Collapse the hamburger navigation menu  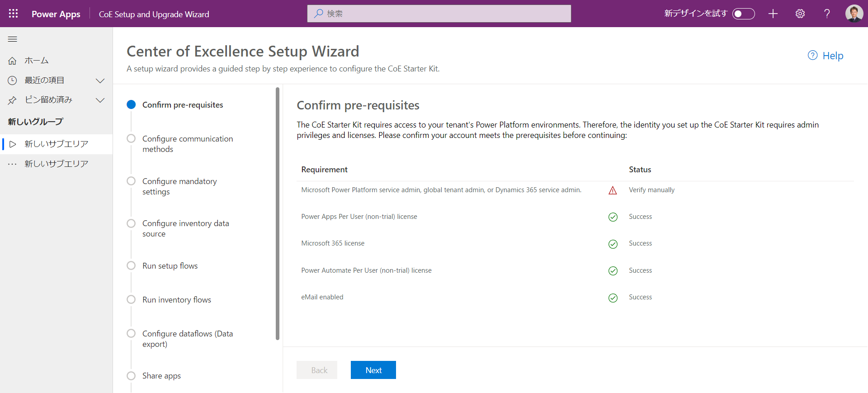[x=13, y=39]
